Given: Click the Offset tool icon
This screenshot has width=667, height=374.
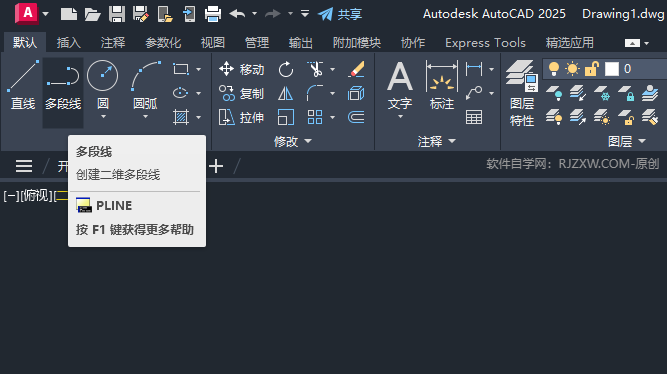Looking at the screenshot, I should (x=356, y=117).
